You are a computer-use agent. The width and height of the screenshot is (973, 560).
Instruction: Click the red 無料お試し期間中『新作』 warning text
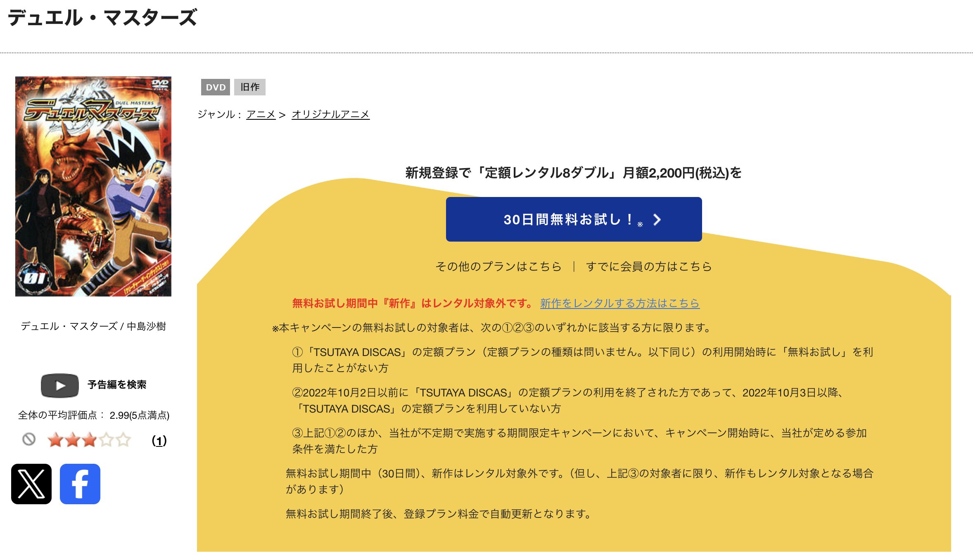tap(413, 304)
